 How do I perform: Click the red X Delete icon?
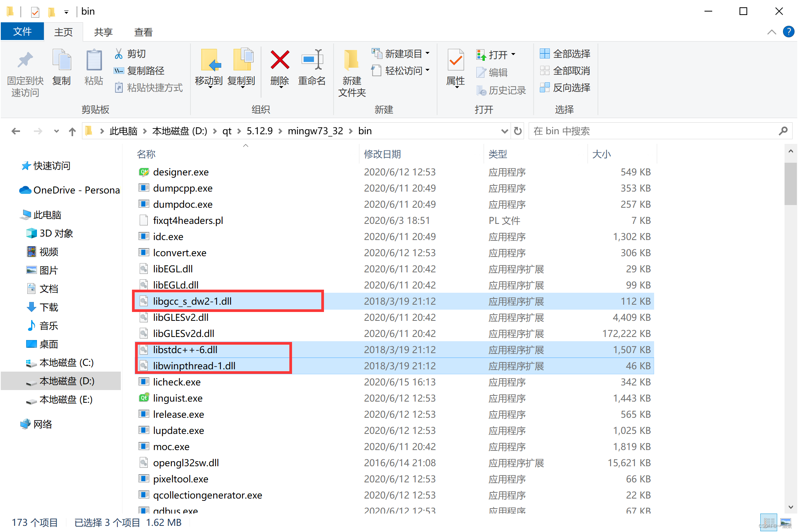click(x=280, y=60)
